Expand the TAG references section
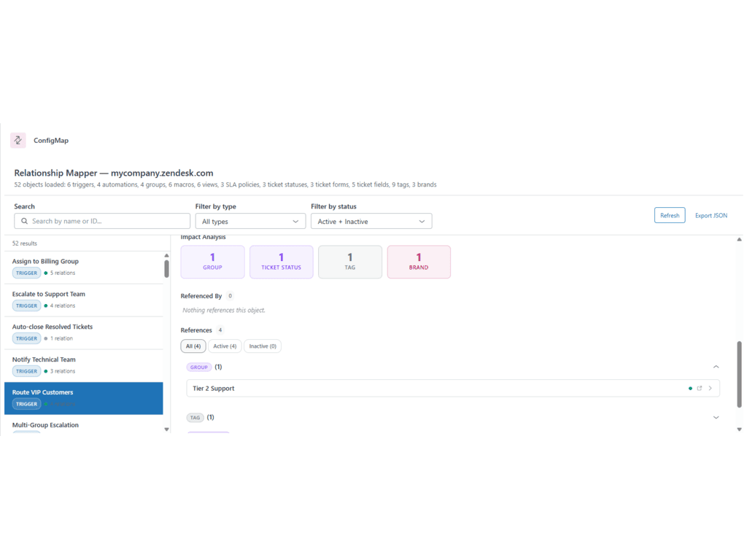The height and width of the screenshot is (560, 747). (x=716, y=417)
